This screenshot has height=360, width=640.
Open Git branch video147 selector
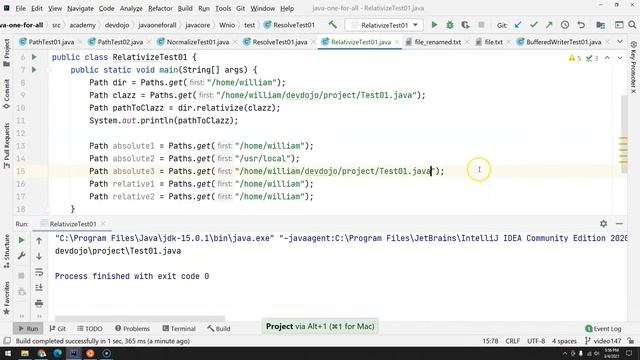(x=603, y=341)
